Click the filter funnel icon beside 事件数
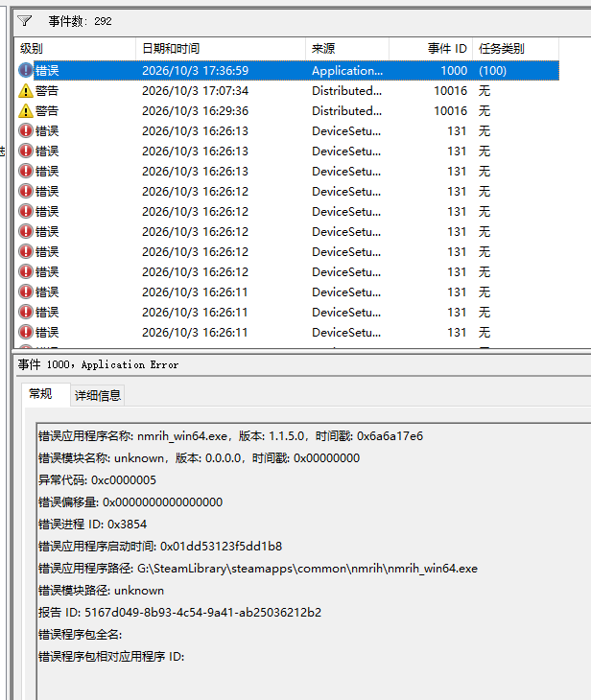Screen dimensions: 591x700 (25, 21)
